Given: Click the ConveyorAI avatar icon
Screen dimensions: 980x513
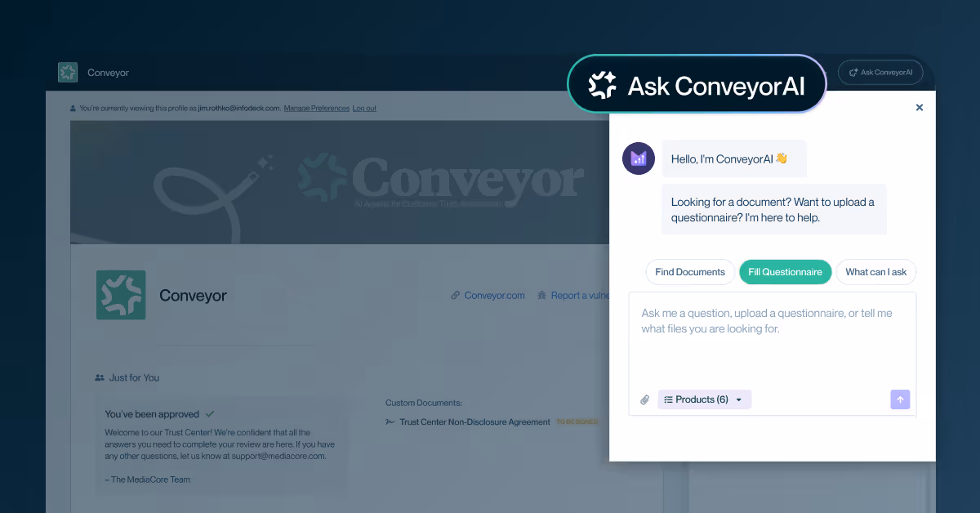Looking at the screenshot, I should [639, 158].
